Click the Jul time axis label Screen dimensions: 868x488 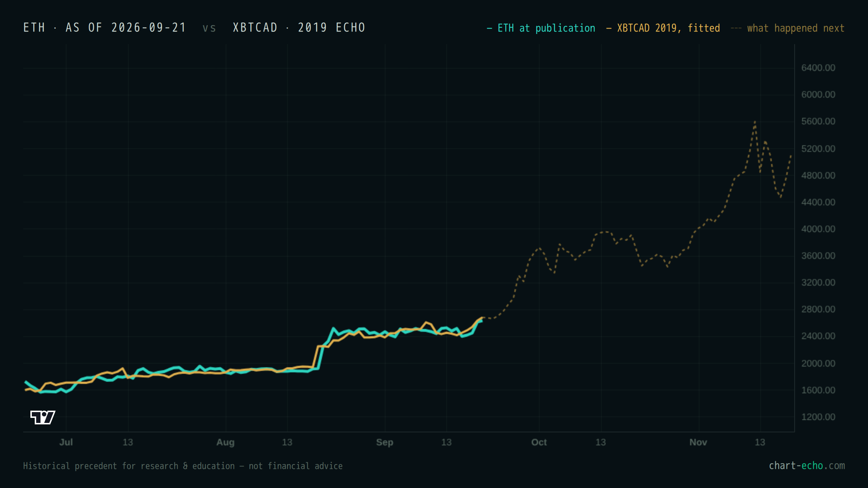(x=66, y=442)
